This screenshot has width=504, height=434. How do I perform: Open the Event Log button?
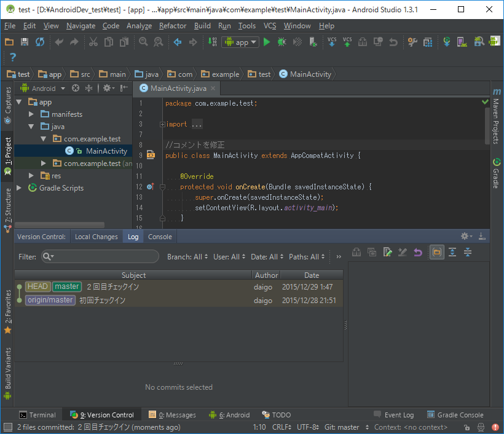pyautogui.click(x=394, y=415)
